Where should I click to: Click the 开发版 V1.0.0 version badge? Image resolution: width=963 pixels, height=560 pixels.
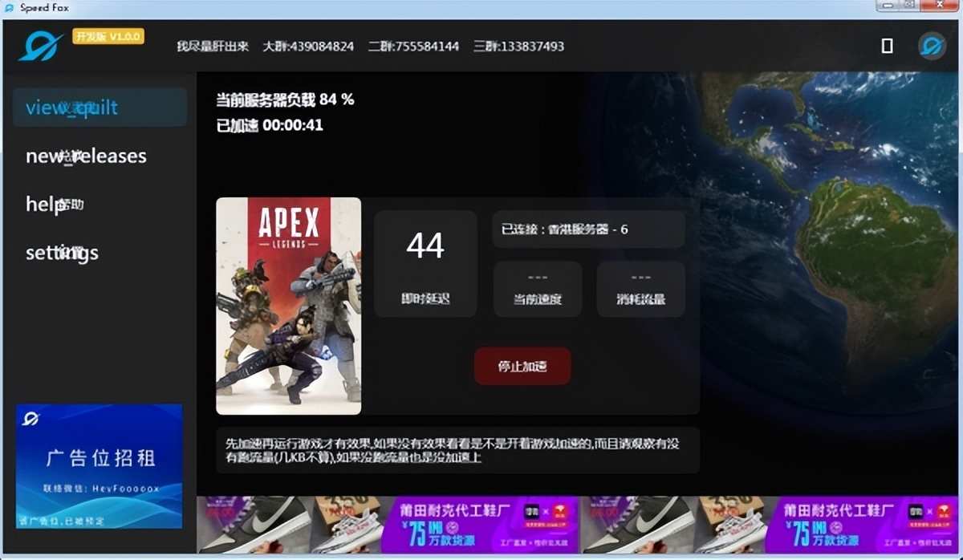(110, 35)
